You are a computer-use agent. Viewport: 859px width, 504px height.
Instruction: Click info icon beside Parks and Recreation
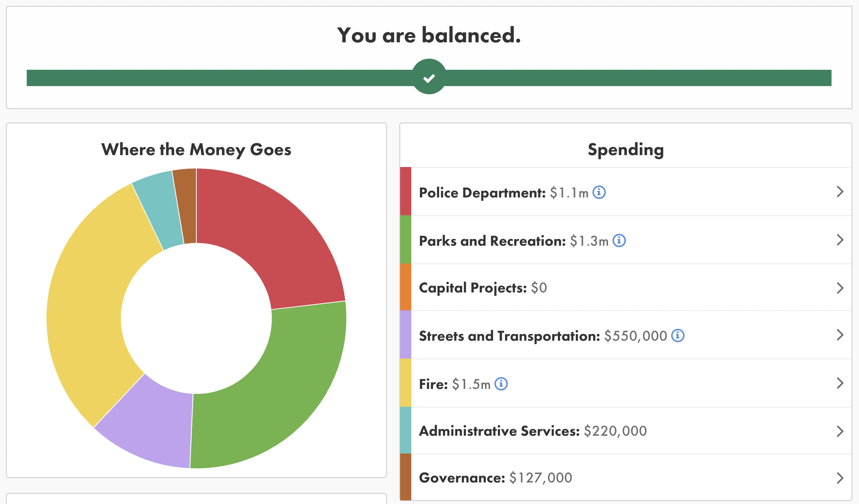pos(619,240)
